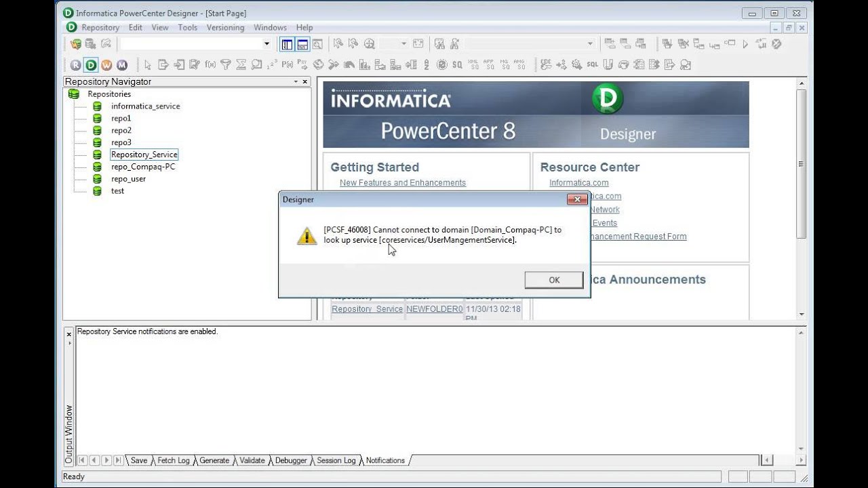868x488 pixels.
Task: Select the Sequence Generator 123 icon
Action: pos(272,65)
